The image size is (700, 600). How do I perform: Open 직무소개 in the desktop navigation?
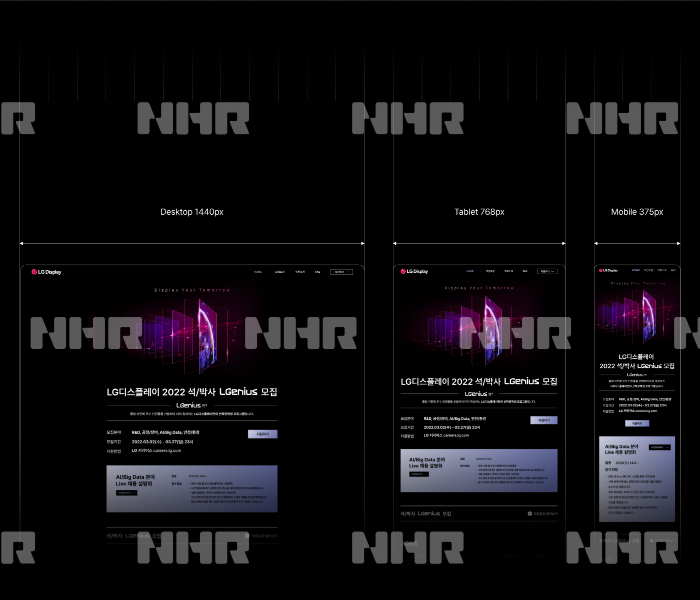coord(300,272)
